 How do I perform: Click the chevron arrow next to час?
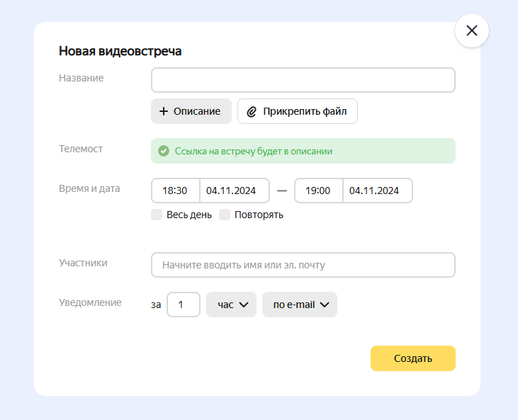[244, 305]
